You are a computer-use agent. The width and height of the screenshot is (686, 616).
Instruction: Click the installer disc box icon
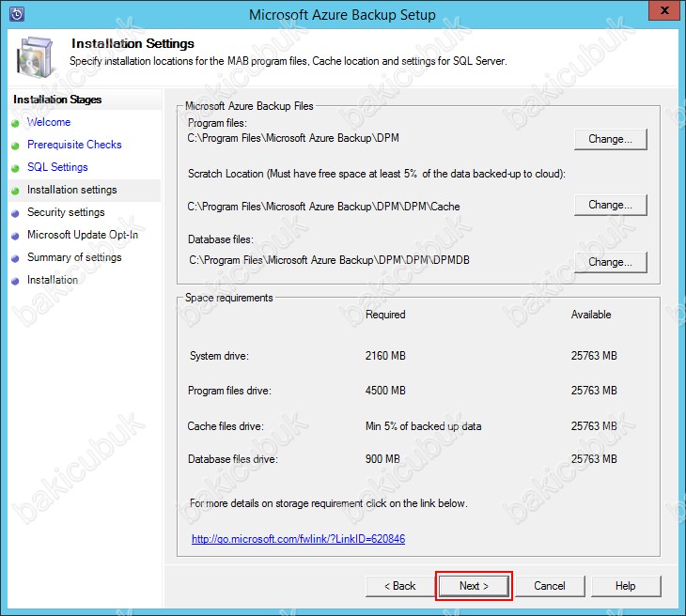pyautogui.click(x=36, y=57)
